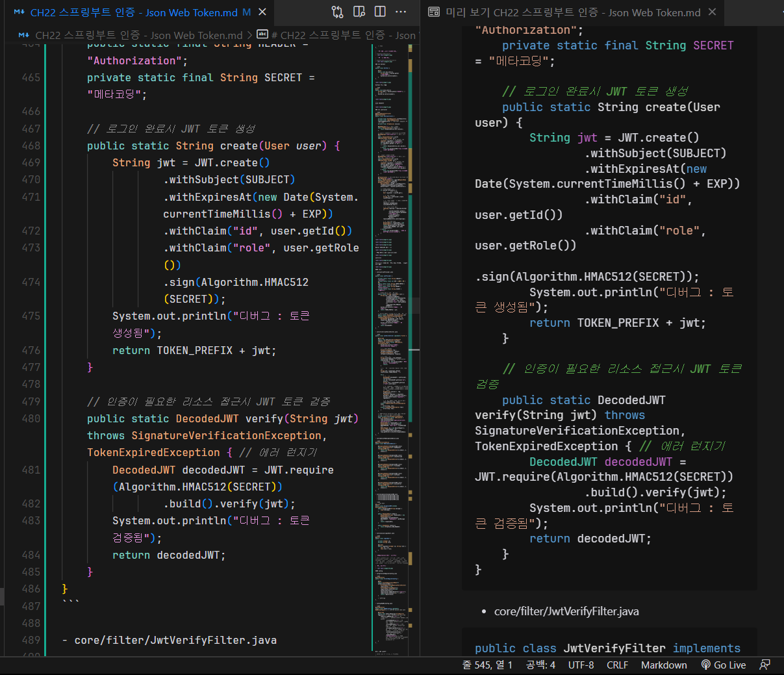
Task: Split the editor right
Action: coord(380,12)
